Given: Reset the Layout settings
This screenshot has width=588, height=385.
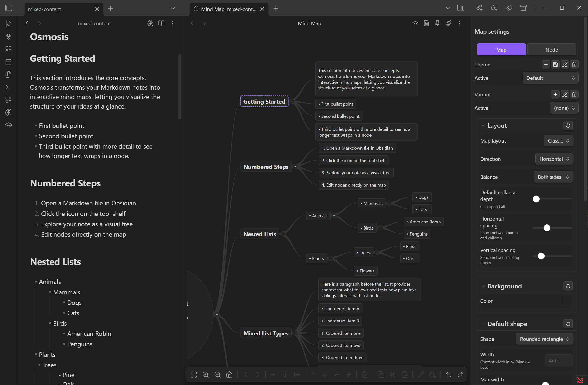Looking at the screenshot, I should click(x=568, y=125).
